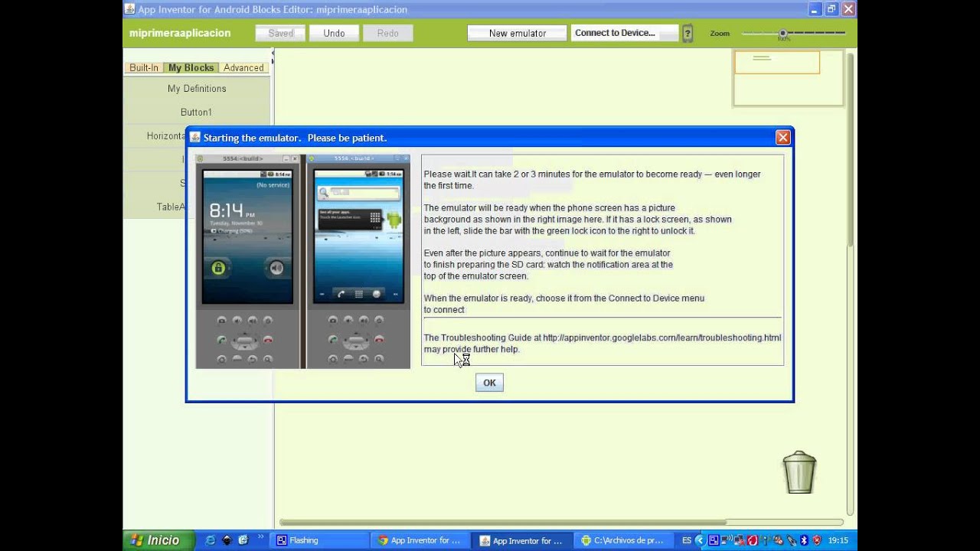Expand the quick launch chevron
980x551 pixels.
[x=260, y=537]
